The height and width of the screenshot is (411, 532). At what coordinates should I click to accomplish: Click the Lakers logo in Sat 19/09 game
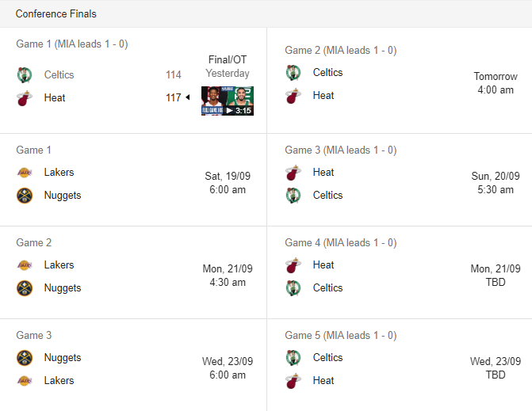point(25,173)
